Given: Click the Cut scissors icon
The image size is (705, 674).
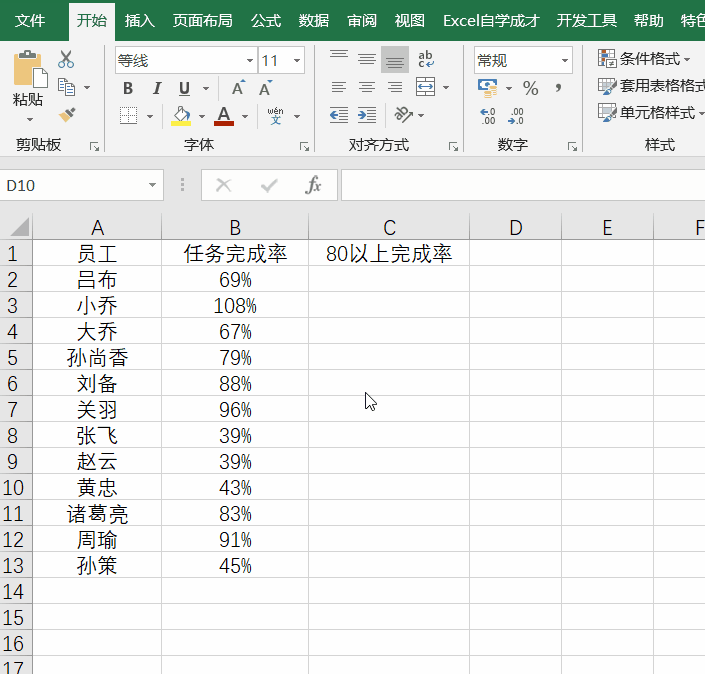Looking at the screenshot, I should [66, 59].
